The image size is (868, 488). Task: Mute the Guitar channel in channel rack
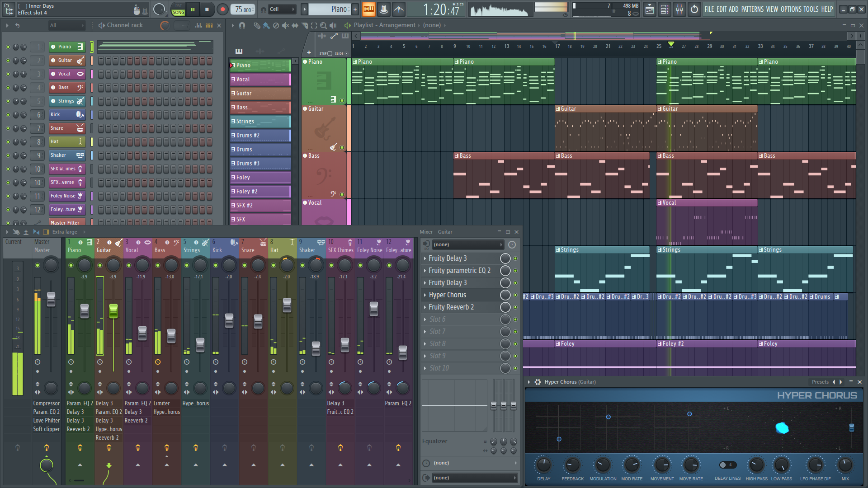click(8, 60)
